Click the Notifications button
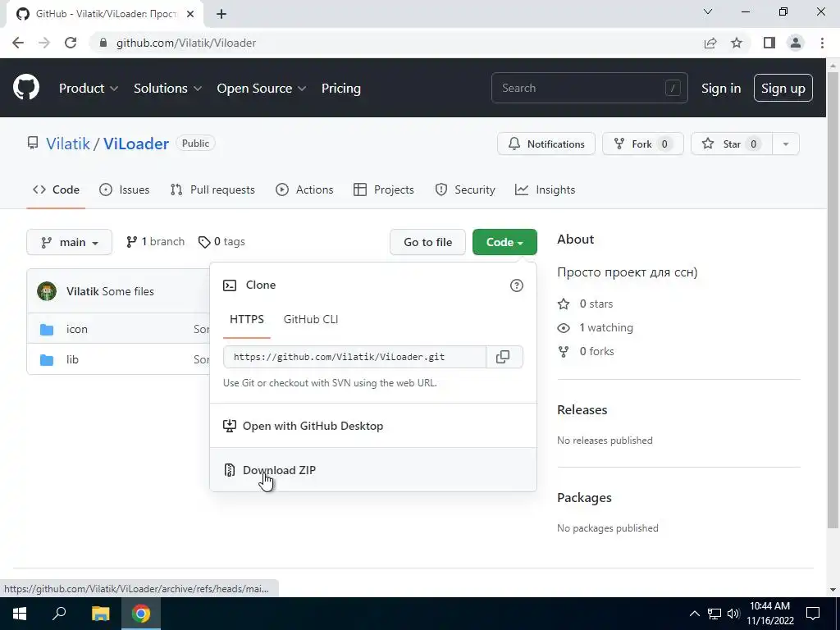Screen dimensions: 840x630 (546, 144)
